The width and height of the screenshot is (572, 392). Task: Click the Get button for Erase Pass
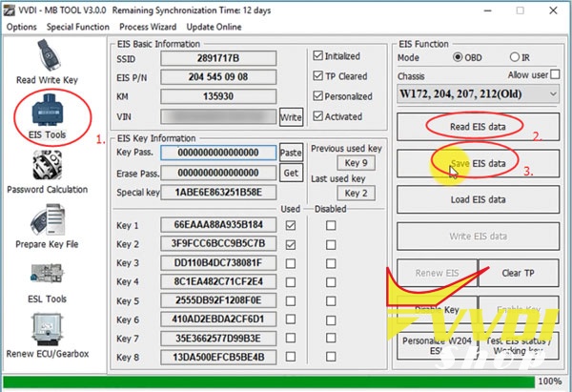[291, 173]
